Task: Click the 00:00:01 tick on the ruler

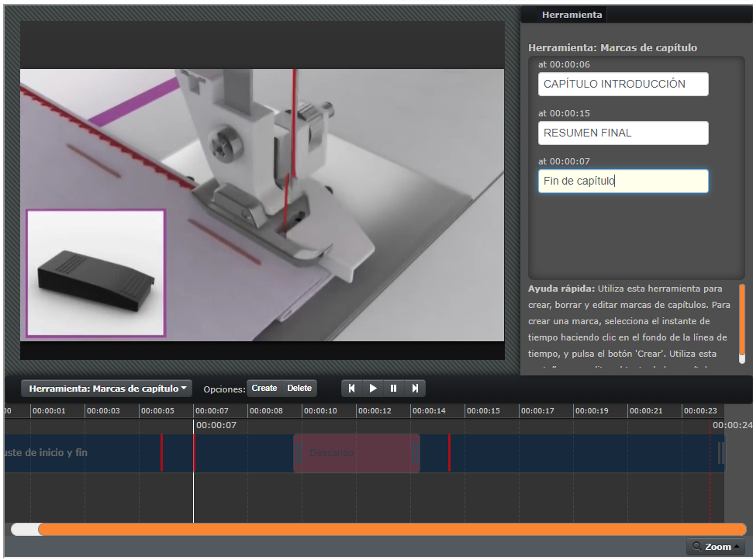Action: [49, 411]
